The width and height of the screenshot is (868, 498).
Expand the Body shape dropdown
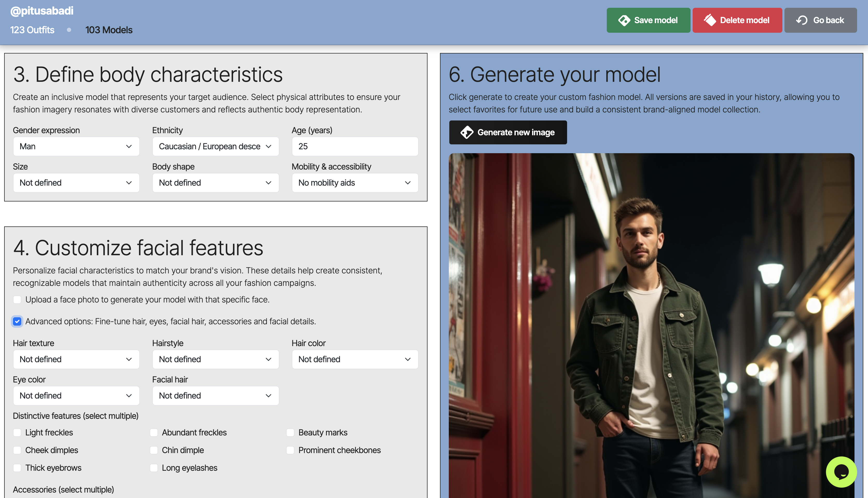pos(215,183)
